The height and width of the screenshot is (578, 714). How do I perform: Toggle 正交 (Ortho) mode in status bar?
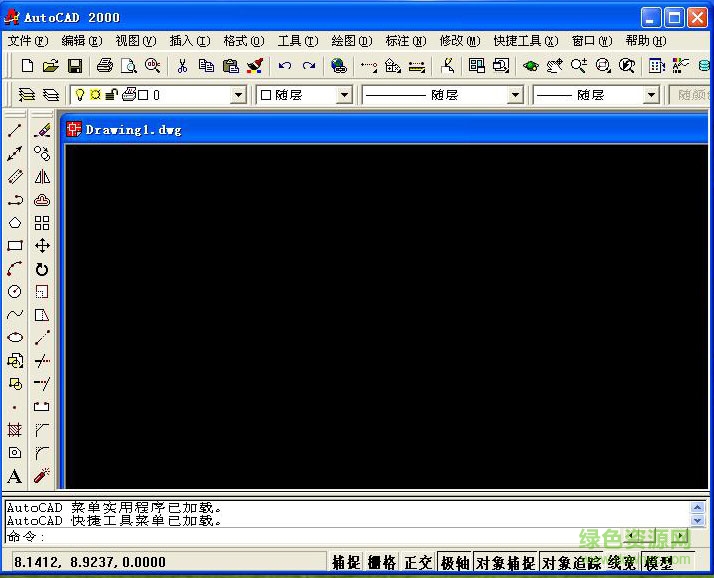[418, 563]
